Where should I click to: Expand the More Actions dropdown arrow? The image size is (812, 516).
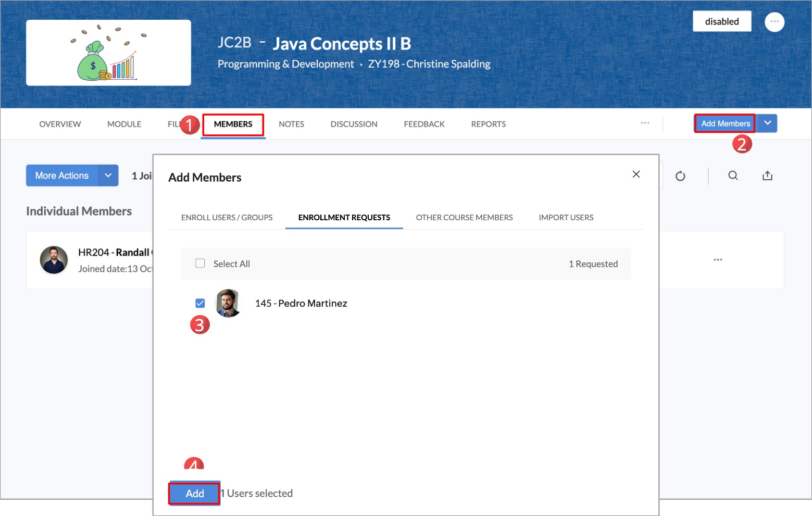pos(108,175)
